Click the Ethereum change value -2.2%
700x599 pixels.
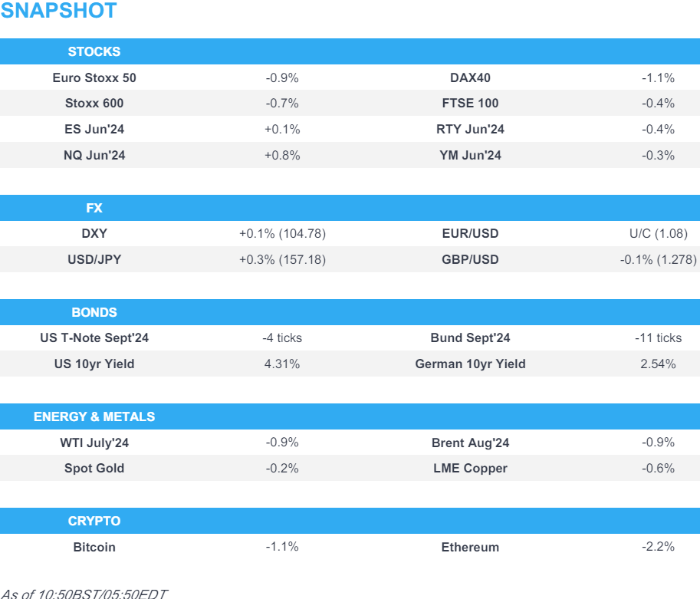[x=658, y=547]
